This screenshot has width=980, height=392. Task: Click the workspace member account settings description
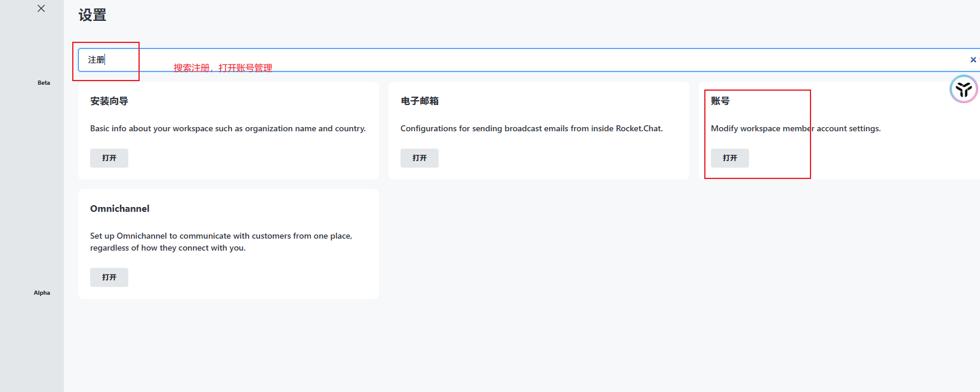[796, 129]
